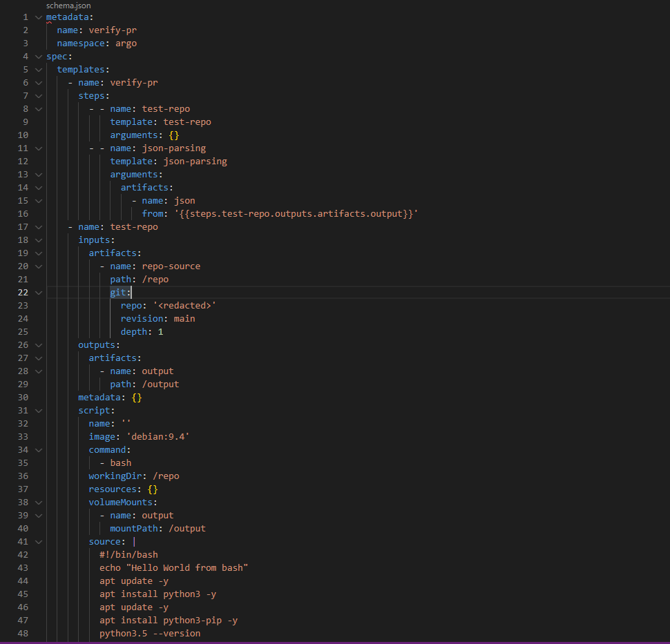This screenshot has width=670, height=644.
Task: Click the 'python3.5 --version' line
Action: click(150, 634)
